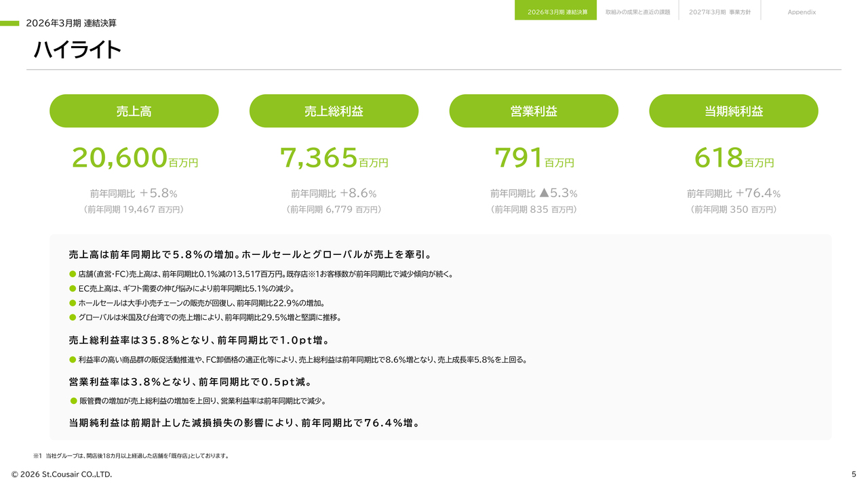
Task: Click (前年同期 6,779 百万円) text
Action: tap(334, 209)
